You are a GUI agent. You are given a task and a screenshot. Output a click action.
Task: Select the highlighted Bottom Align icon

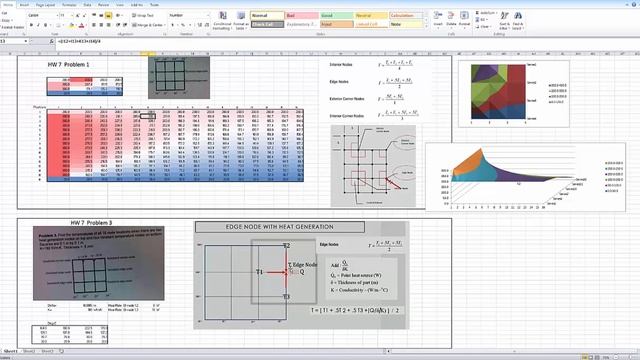108,15
